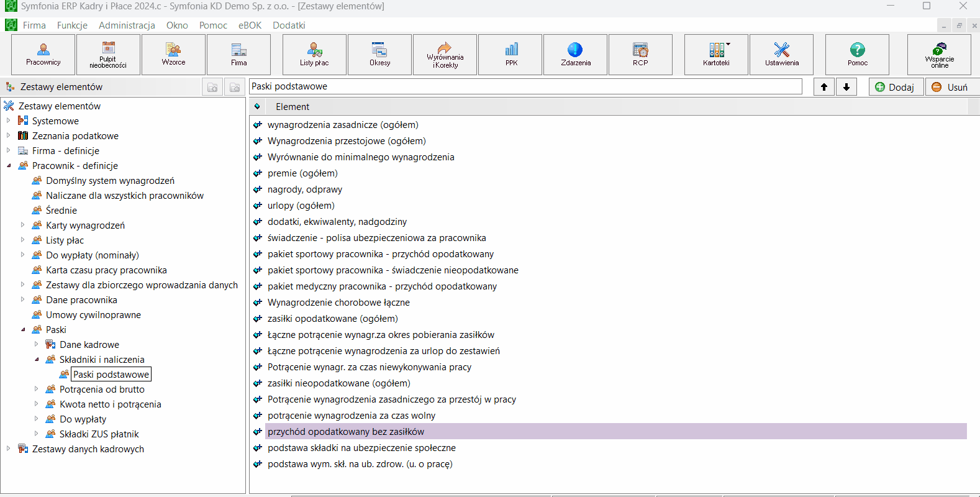Select row zasiłki opodatkowane (ogółem)
Image resolution: width=980 pixels, height=497 pixels.
[615, 319]
